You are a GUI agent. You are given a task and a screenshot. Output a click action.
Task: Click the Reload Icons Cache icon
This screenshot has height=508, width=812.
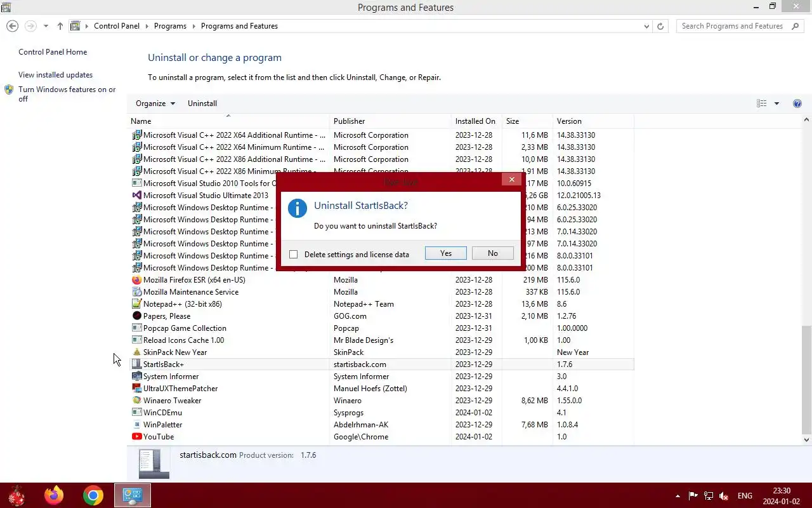point(136,340)
